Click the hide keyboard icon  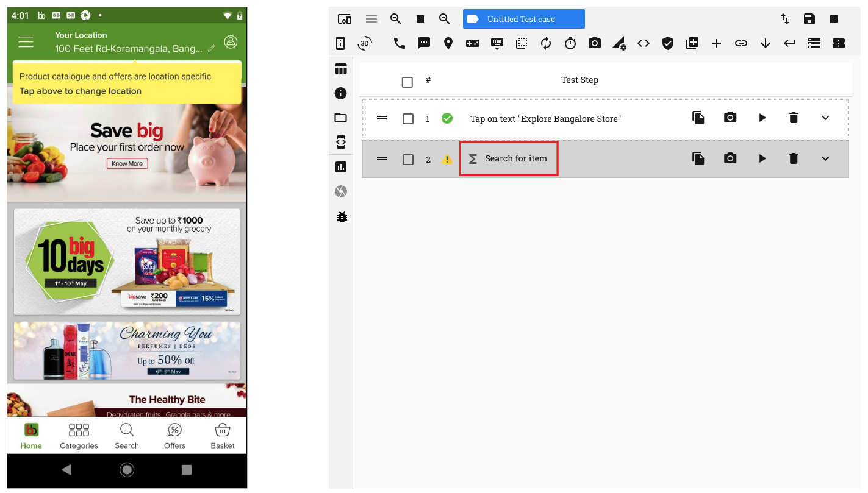(497, 43)
